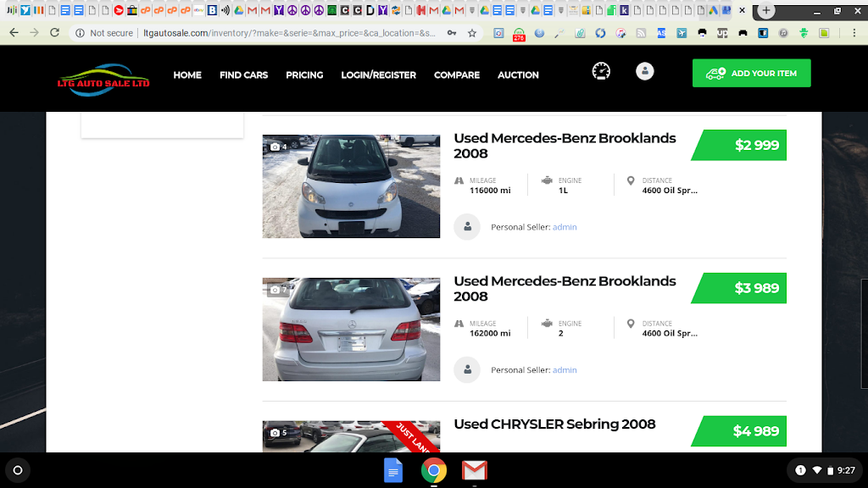Screen dimensions: 868x488
Task: Open Google Docs from the shelf
Action: [393, 470]
